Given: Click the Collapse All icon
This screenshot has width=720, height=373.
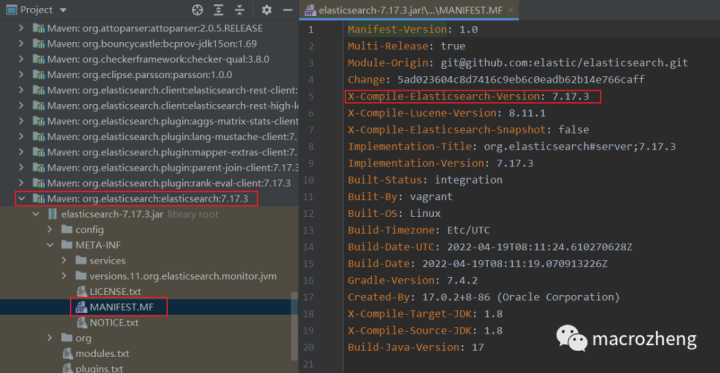Looking at the screenshot, I should click(x=239, y=10).
